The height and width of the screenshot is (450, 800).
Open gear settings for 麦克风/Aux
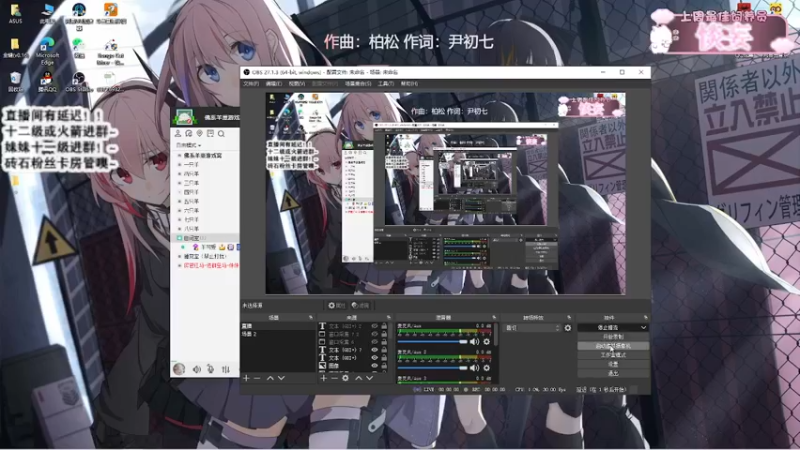(487, 341)
